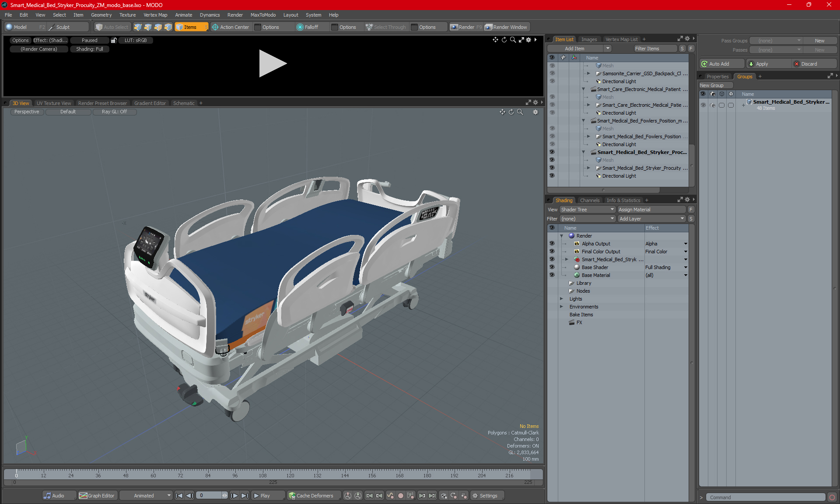The height and width of the screenshot is (504, 840).
Task: Go to first frame
Action: click(179, 496)
